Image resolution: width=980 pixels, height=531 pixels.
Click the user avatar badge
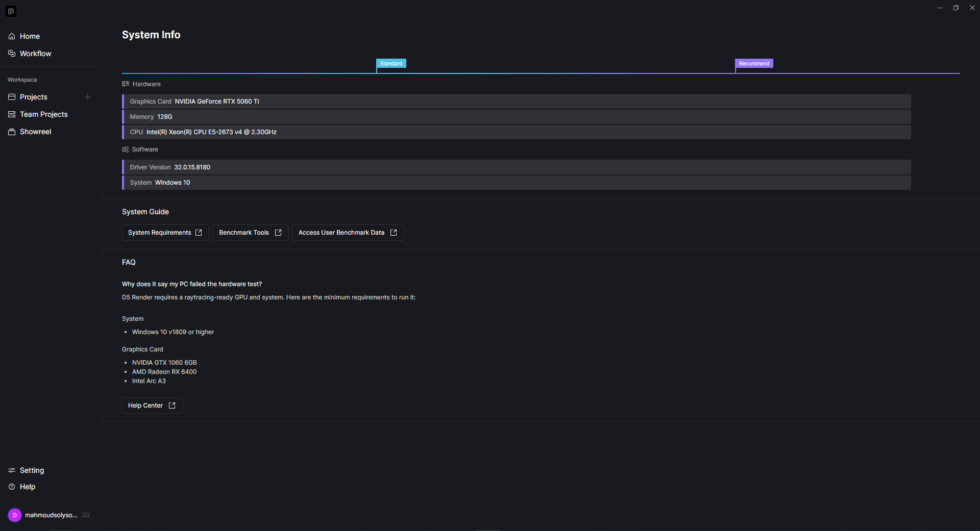(x=15, y=515)
